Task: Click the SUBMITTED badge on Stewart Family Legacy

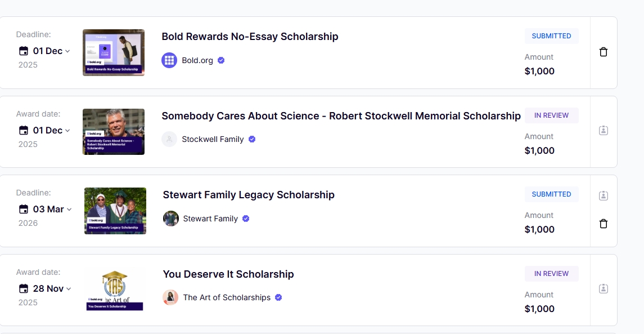Action: pos(551,194)
